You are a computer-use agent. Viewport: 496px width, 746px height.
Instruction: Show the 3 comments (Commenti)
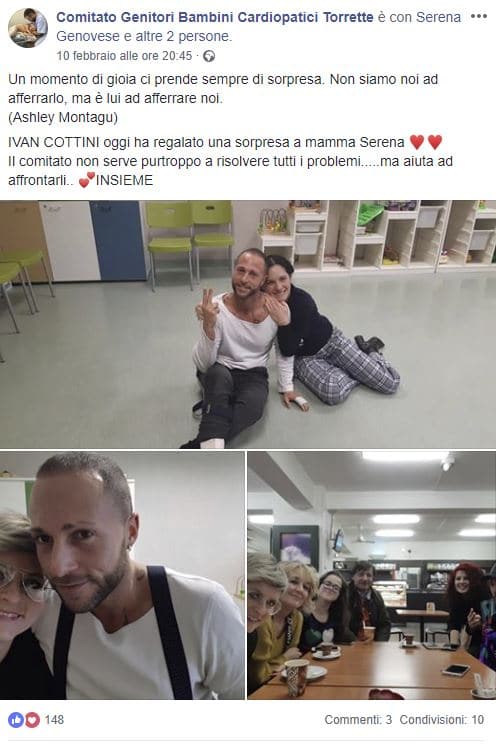click(358, 720)
